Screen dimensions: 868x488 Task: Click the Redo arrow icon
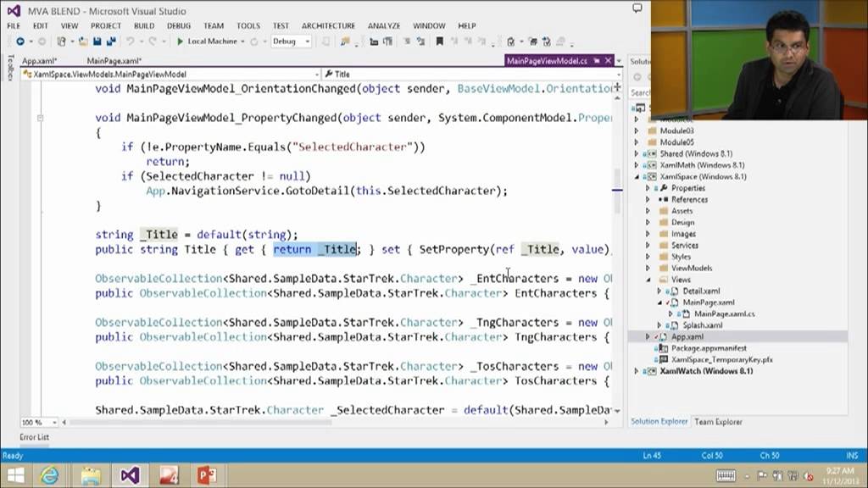tap(153, 42)
